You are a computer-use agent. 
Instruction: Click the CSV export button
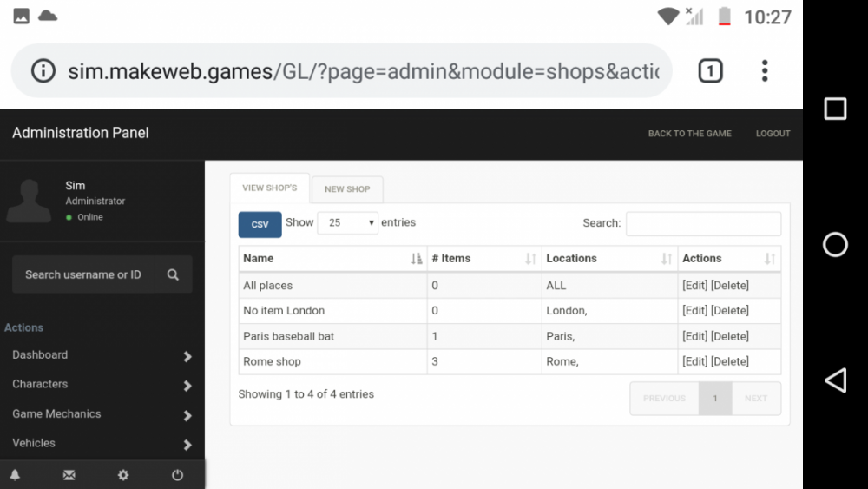tap(260, 224)
